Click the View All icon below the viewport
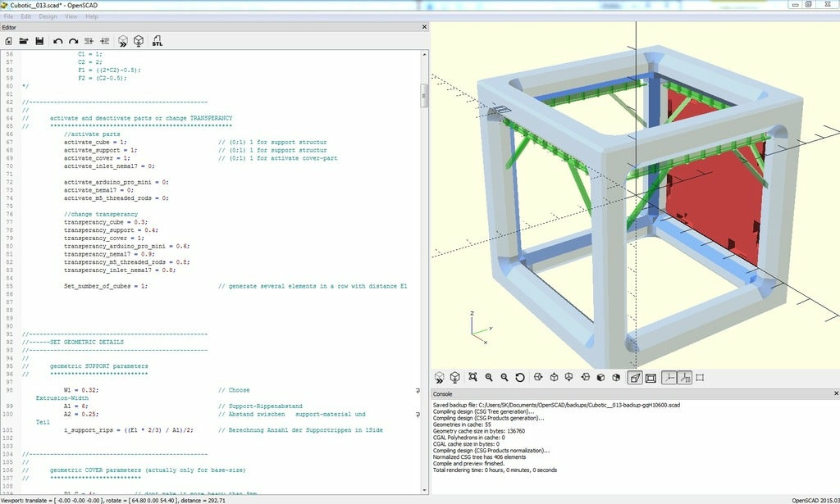840x504 pixels. 473,378
